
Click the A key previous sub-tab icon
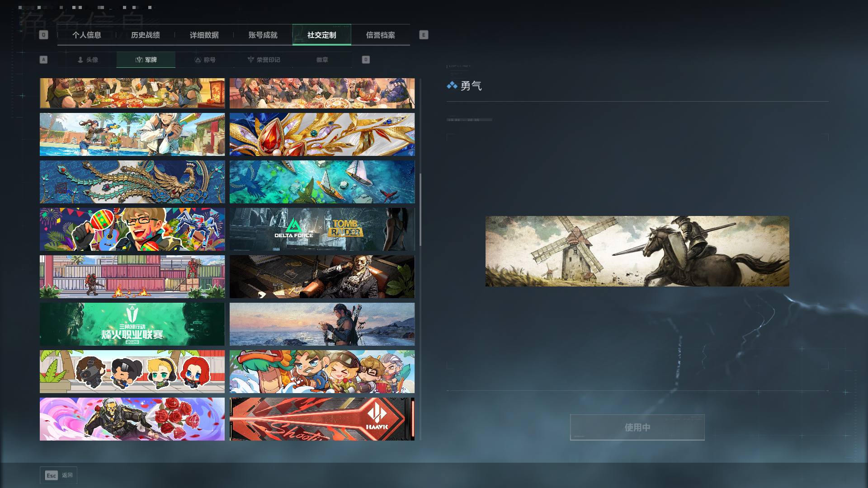[43, 60]
